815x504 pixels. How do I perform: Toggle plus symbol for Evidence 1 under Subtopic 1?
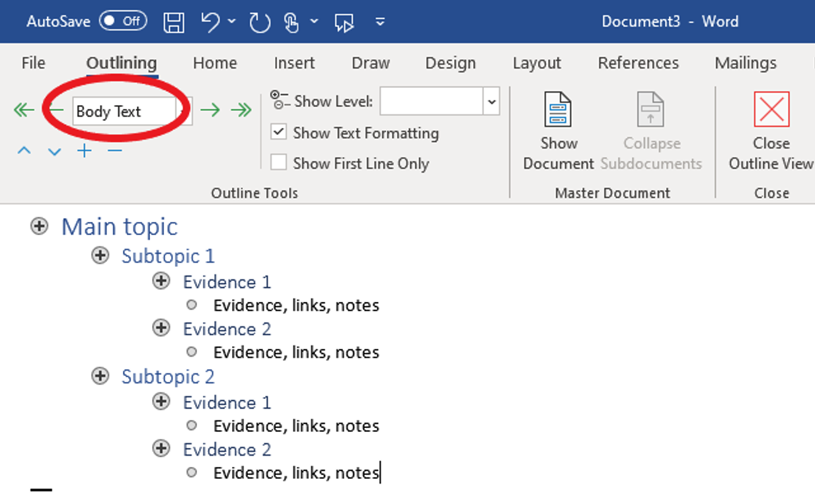pos(161,281)
